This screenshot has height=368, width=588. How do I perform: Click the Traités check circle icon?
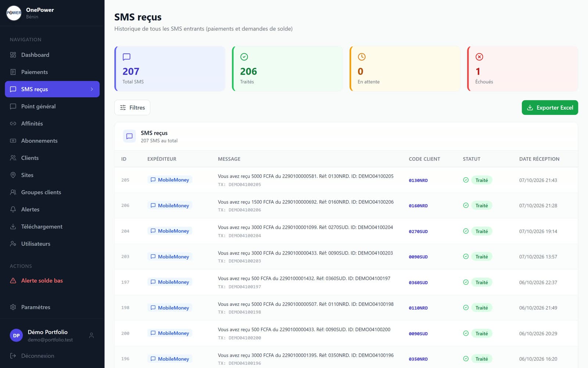click(x=244, y=57)
